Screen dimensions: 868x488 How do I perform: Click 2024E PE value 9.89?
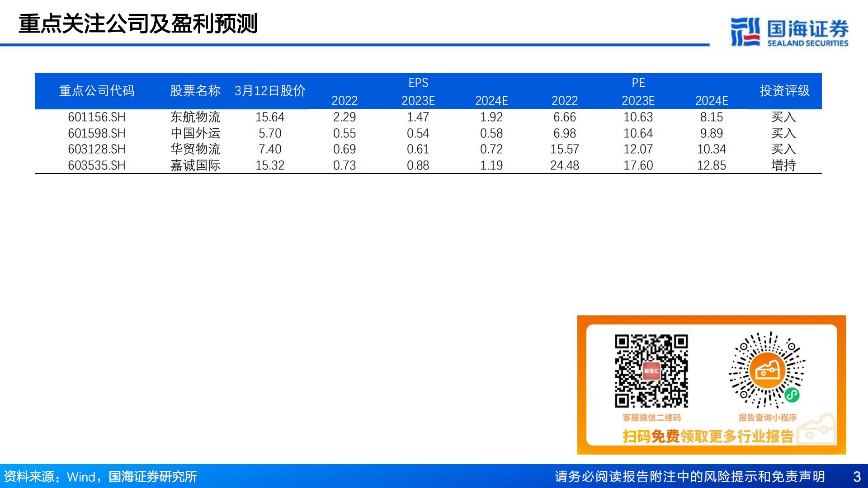[712, 133]
